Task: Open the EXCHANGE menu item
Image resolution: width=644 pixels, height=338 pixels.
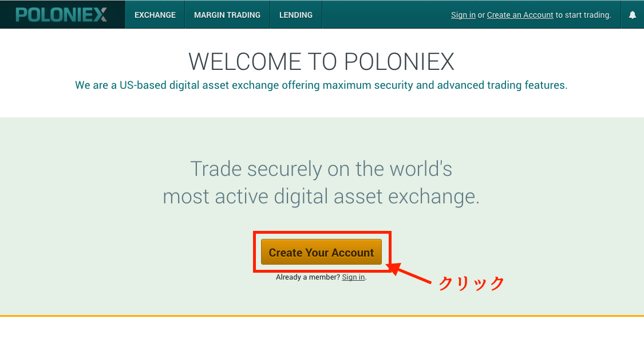Action: [x=155, y=15]
